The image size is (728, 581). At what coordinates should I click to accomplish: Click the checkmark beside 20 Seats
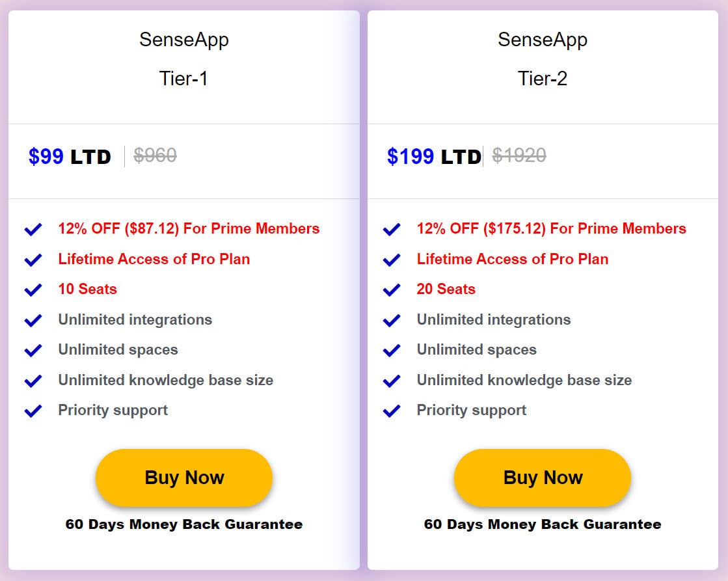[x=392, y=290]
